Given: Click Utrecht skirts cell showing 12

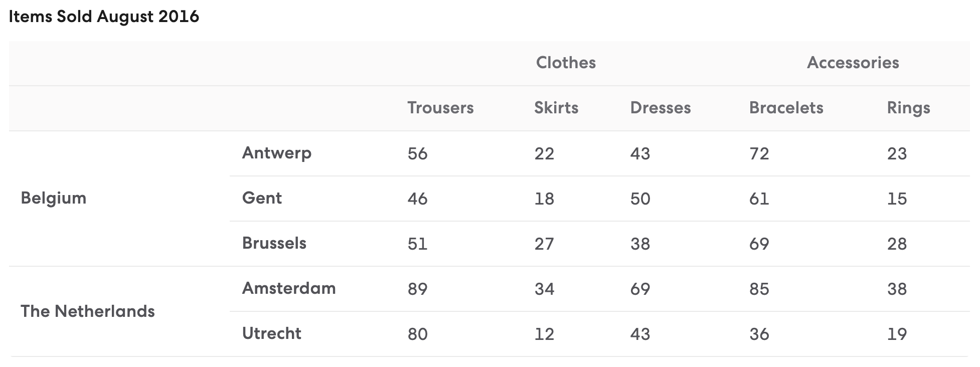Looking at the screenshot, I should [x=544, y=334].
